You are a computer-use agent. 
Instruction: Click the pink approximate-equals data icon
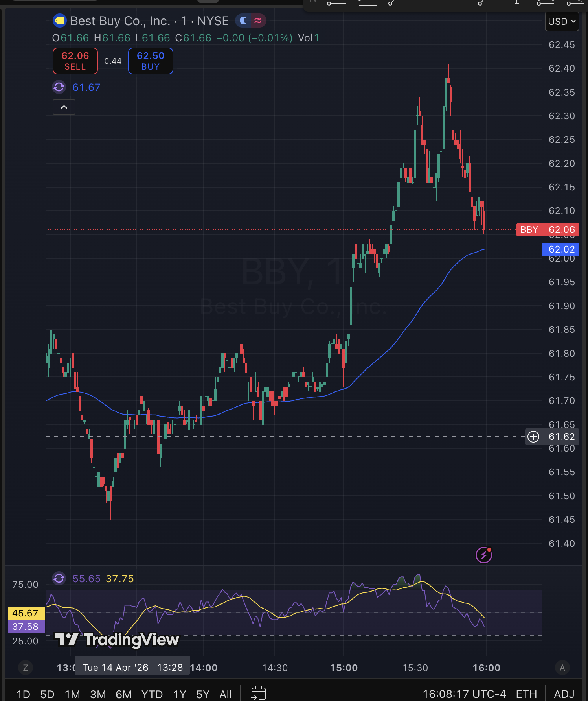pos(258,20)
